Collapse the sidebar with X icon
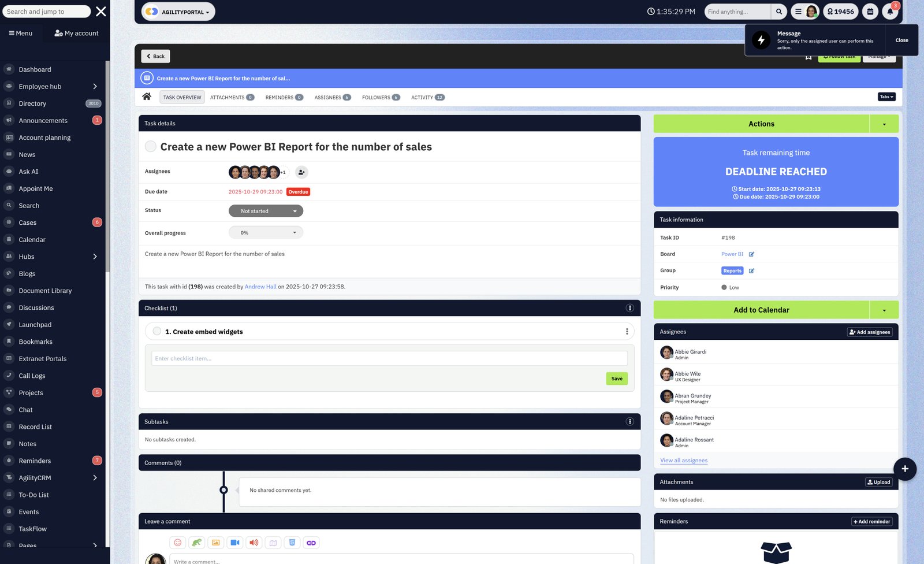Screen dimensions: 924x564 click(100, 12)
